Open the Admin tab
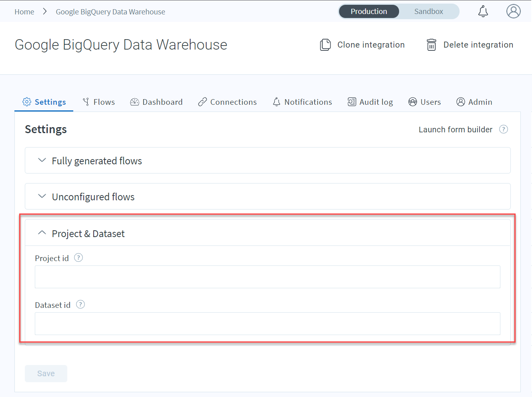532x397 pixels. pos(474,102)
